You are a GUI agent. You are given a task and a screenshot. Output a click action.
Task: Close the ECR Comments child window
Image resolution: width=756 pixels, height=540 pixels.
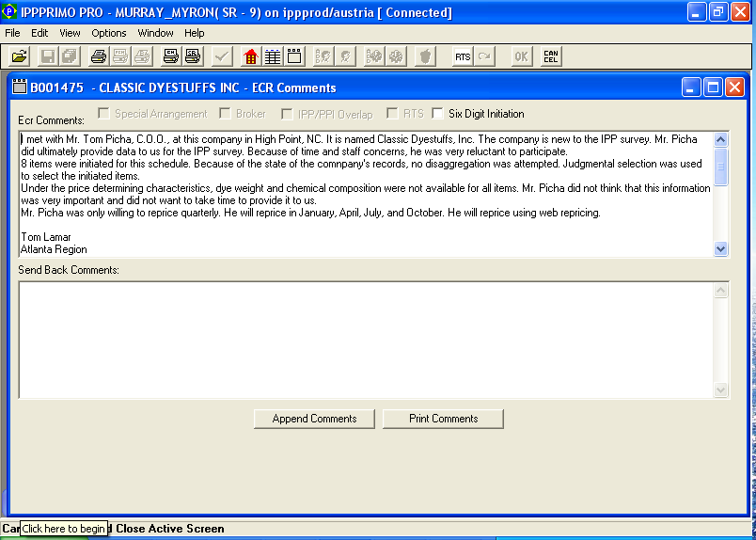pos(734,87)
